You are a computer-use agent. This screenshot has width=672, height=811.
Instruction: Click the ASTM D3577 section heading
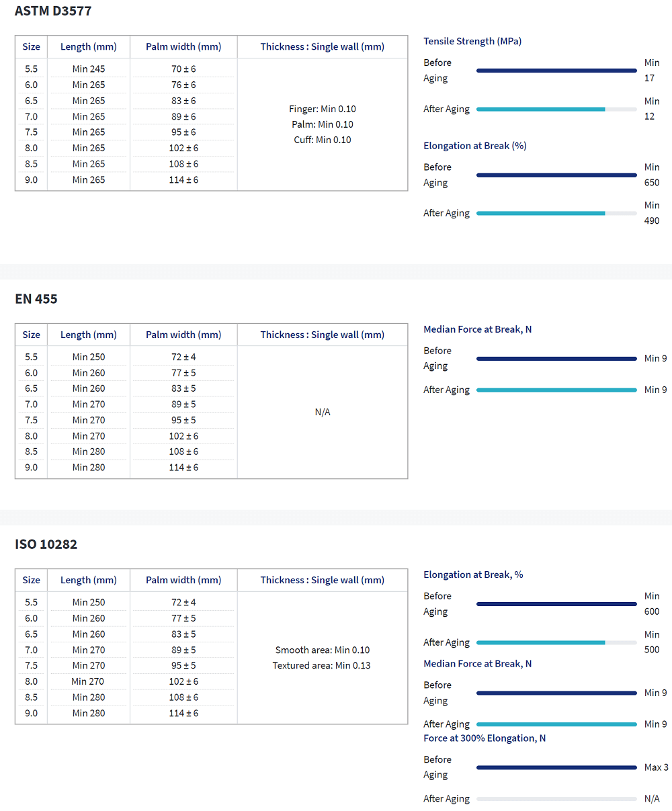[x=53, y=11]
